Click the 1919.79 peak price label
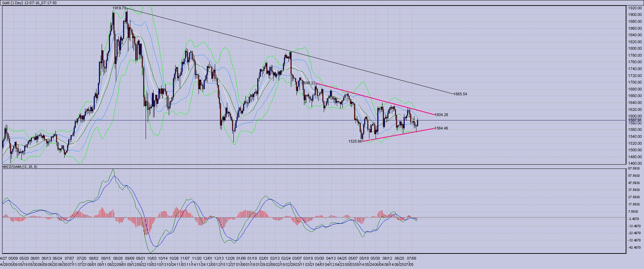The image size is (644, 269). (x=119, y=8)
